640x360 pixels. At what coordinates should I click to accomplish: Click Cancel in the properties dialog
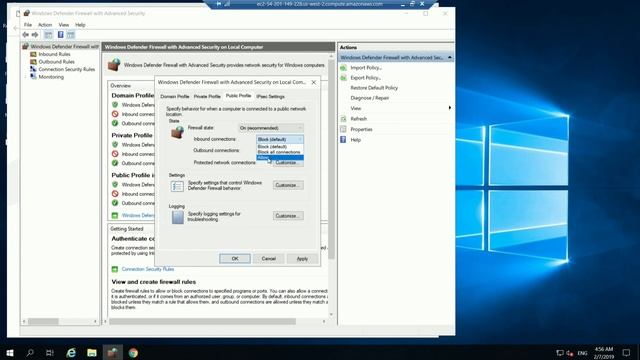tap(269, 259)
